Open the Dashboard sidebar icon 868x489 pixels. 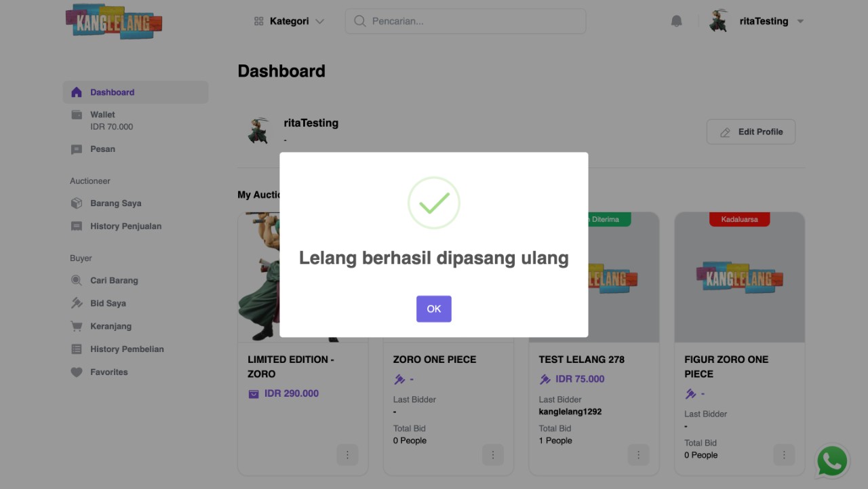(76, 92)
